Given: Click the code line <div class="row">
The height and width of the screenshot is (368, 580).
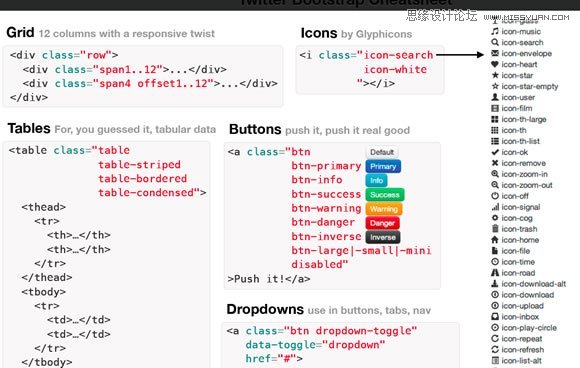Looking at the screenshot, I should (x=64, y=55).
